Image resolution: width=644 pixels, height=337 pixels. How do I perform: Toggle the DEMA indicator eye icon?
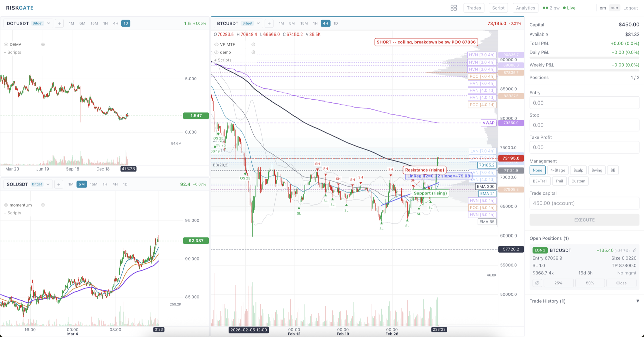pos(6,44)
